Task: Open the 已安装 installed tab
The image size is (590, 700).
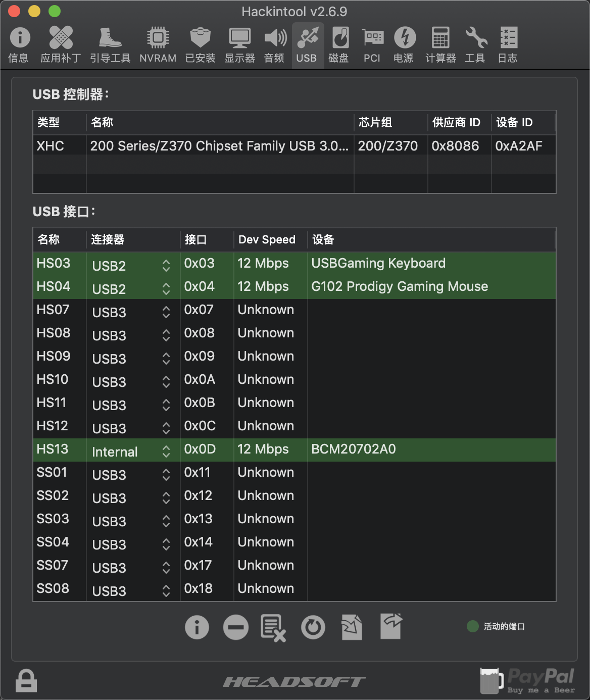Action: click(201, 45)
